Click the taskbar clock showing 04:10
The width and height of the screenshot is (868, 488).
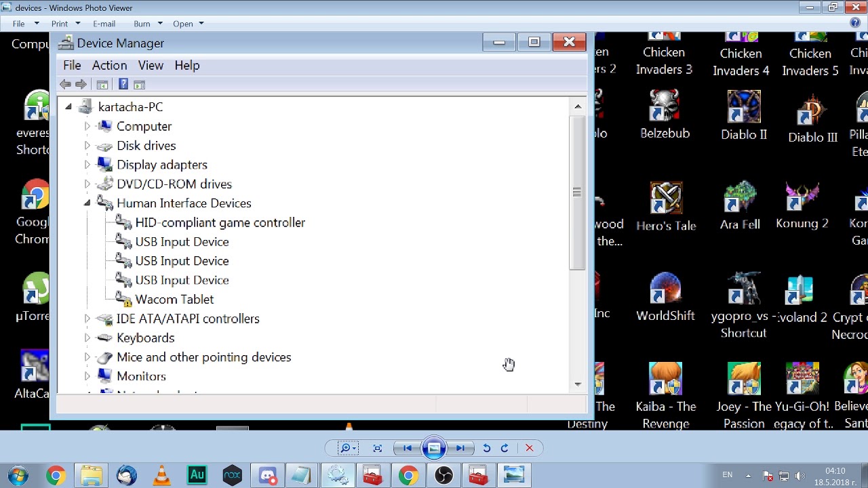pyautogui.click(x=835, y=476)
